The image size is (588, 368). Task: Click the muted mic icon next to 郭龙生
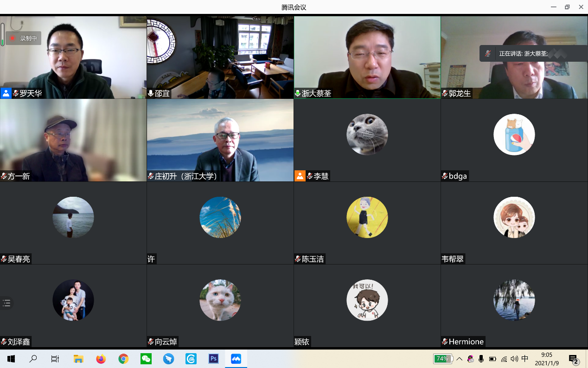point(445,93)
